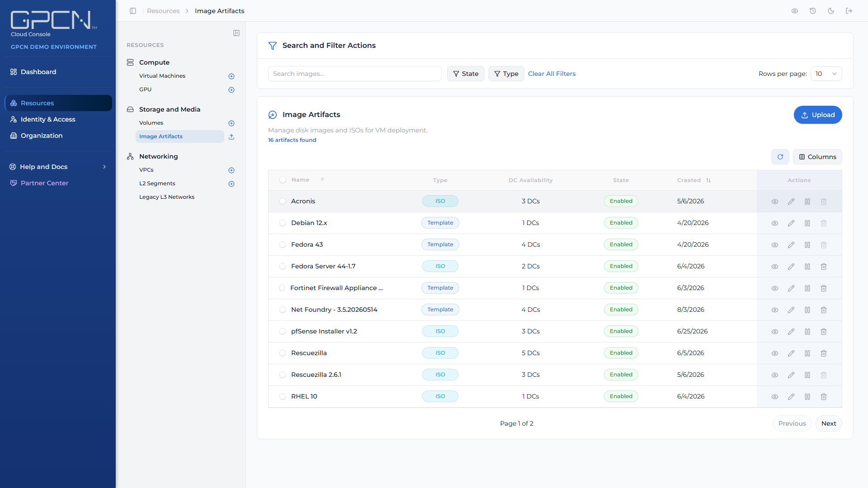Screen dimensions: 868x488
Task: Delete the Fedora Server 44-1.7 image
Action: tap(824, 267)
